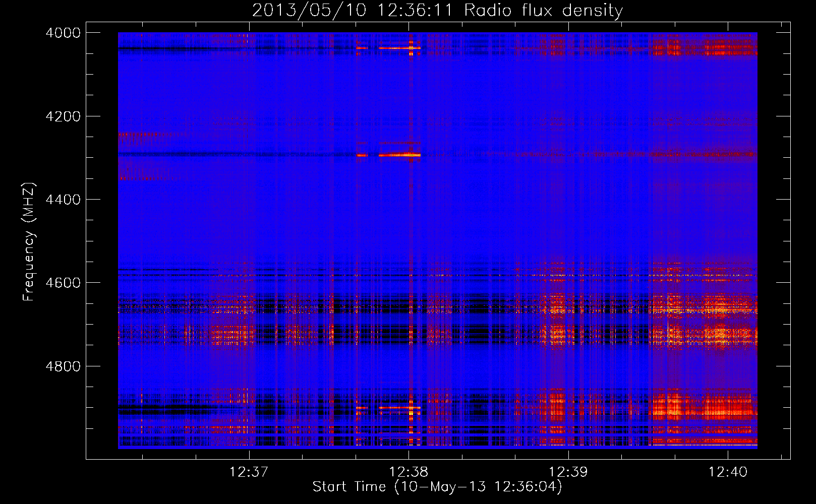Click the "Frequency (MHZ)" axis title

29,242
